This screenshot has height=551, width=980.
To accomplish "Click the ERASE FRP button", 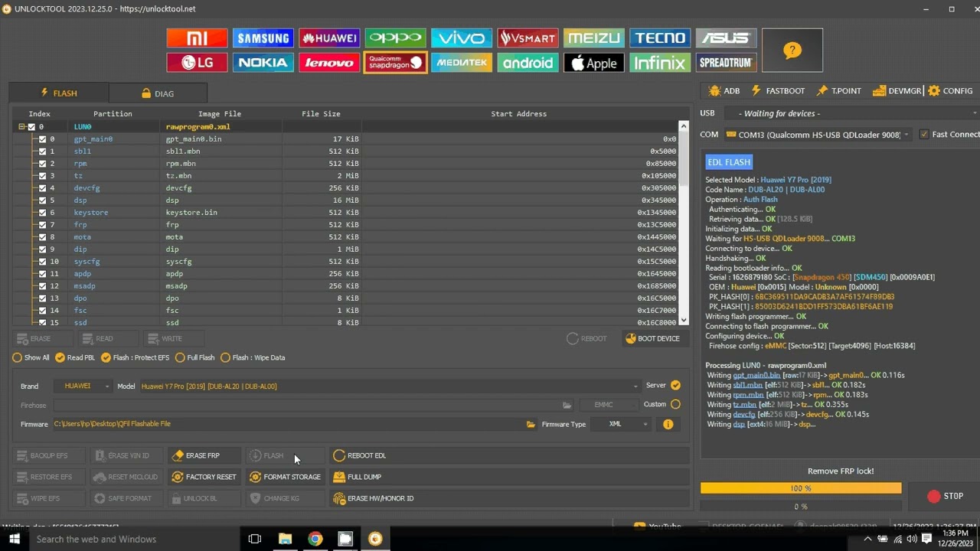I will click(x=204, y=455).
